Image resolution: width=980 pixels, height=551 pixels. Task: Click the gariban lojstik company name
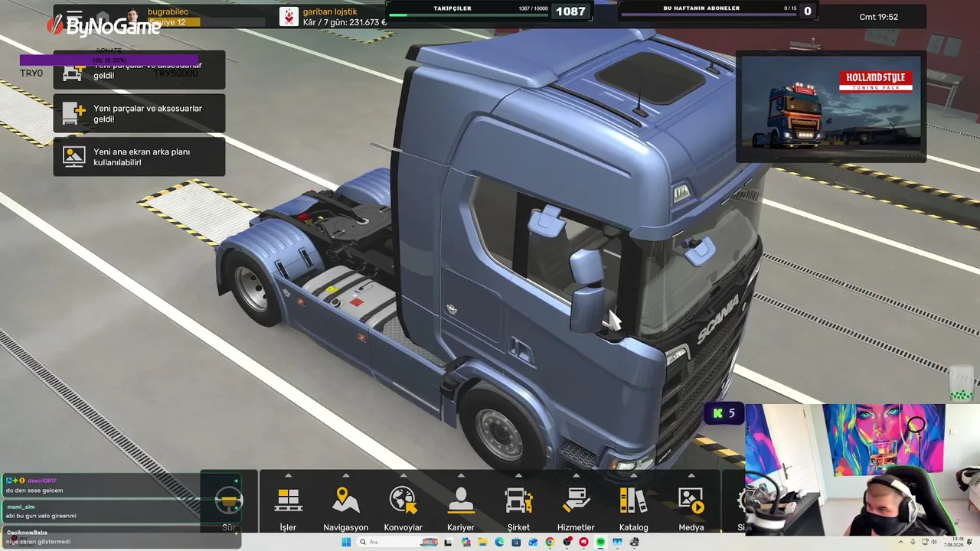pyautogui.click(x=330, y=11)
